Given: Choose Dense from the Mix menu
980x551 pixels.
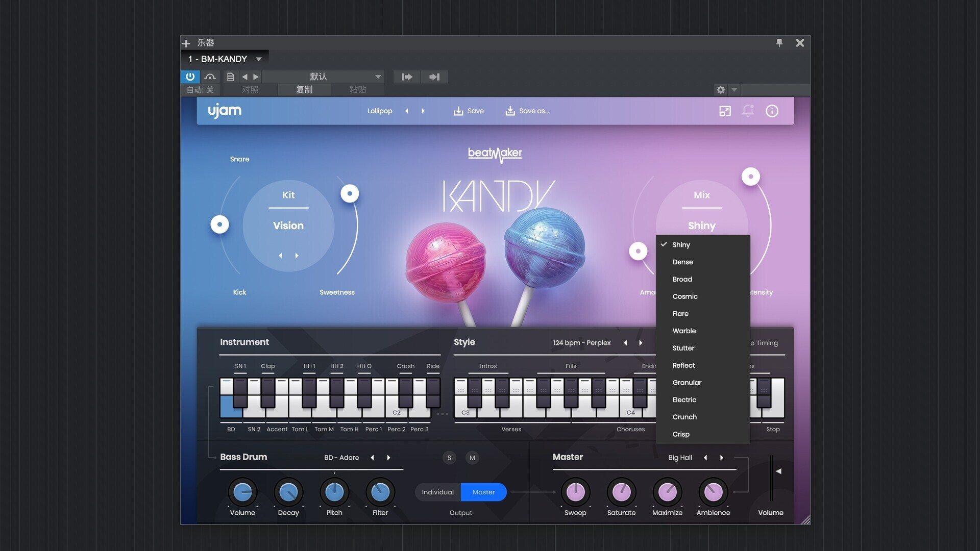Looking at the screenshot, I should (703, 262).
